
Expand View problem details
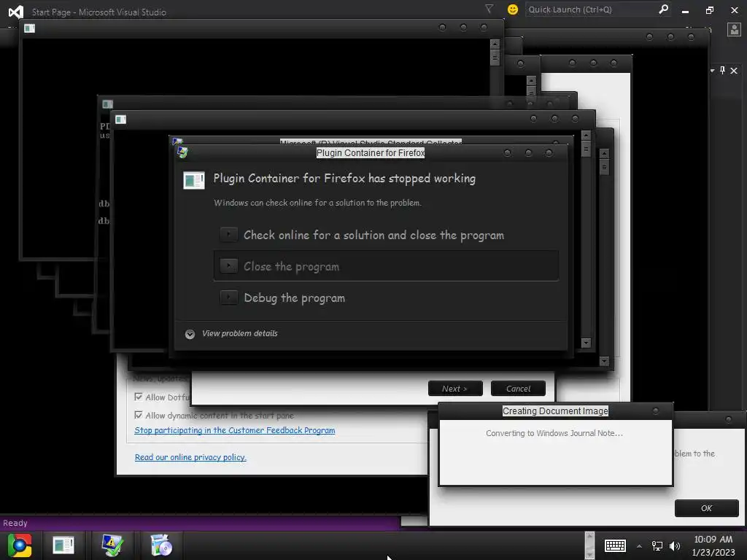[231, 333]
